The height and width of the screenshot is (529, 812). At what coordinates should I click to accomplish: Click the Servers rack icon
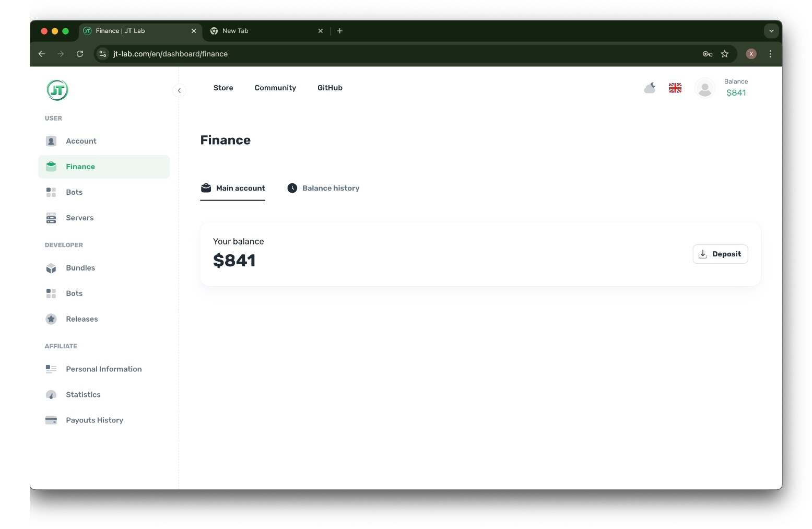pos(51,218)
